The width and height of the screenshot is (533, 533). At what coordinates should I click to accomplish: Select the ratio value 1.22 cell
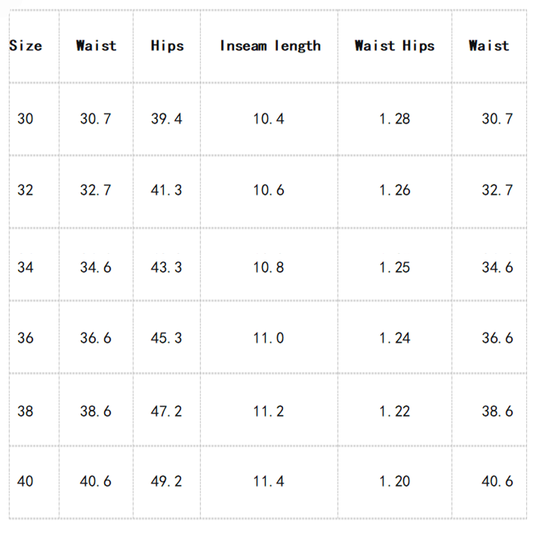pyautogui.click(x=395, y=411)
